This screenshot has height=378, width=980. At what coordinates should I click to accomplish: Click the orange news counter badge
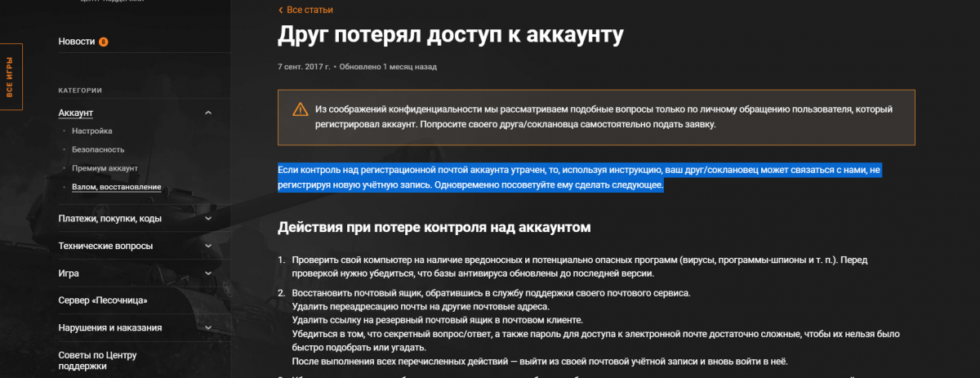103,42
